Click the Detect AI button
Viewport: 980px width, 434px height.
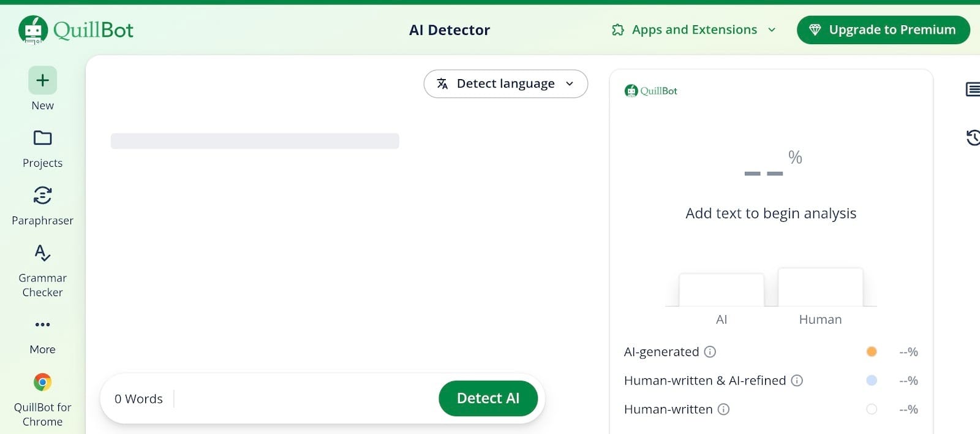[x=488, y=398]
